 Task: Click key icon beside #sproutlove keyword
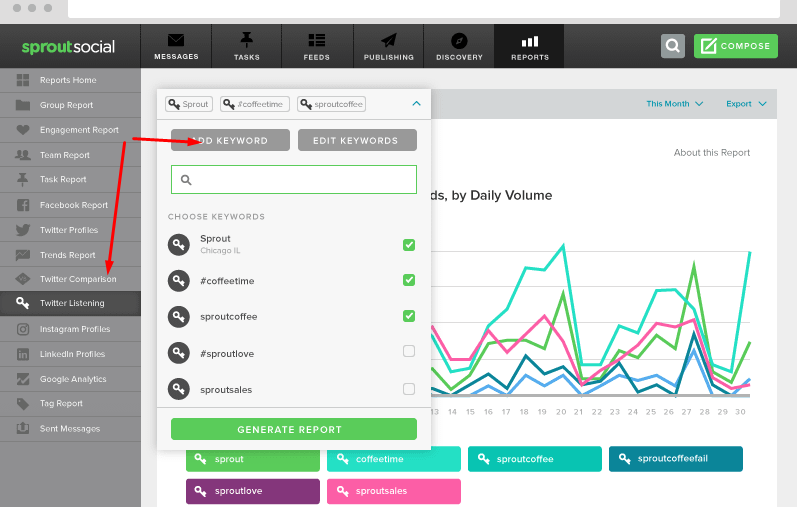[x=179, y=353]
